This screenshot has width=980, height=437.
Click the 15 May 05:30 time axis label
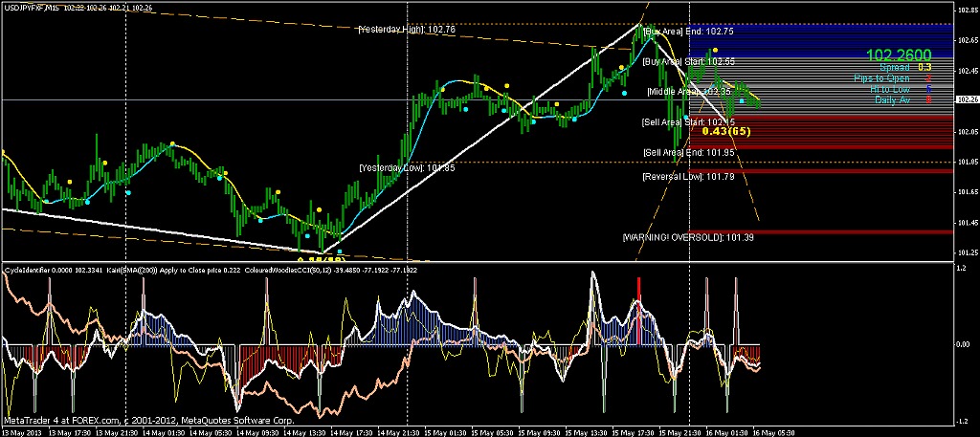493,432
